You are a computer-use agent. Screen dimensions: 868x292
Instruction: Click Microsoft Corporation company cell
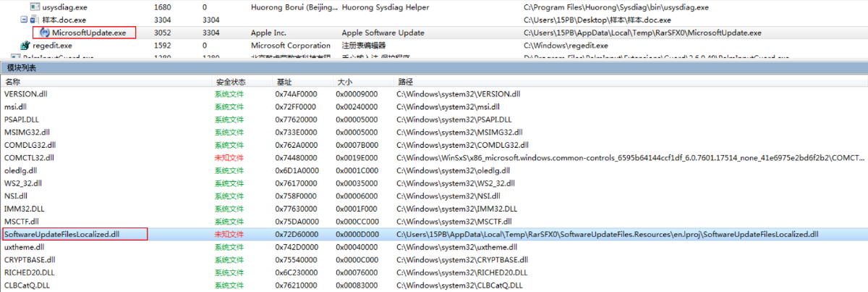[292, 46]
